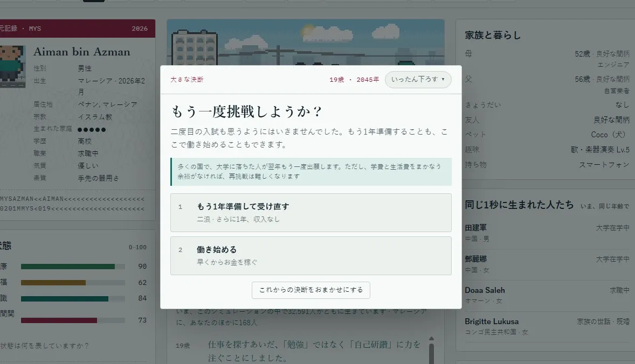The width and height of the screenshot is (635, 364).
Task: Open the 状態は何を表していますか？ link
Action: pos(45,346)
